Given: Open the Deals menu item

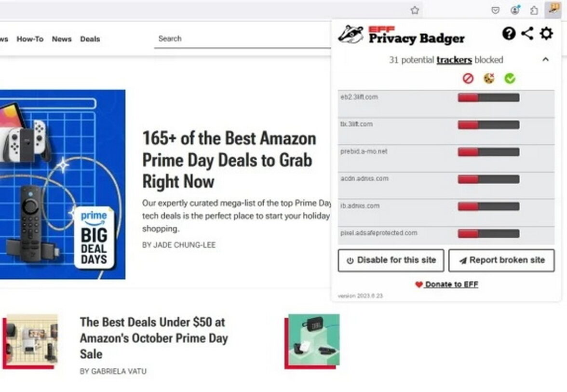Looking at the screenshot, I should click(90, 39).
